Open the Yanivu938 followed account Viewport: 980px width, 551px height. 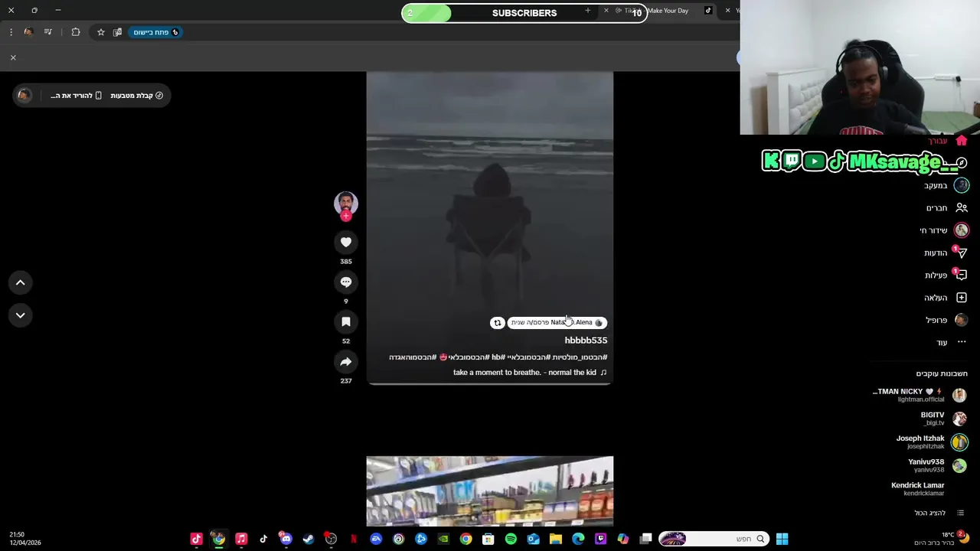tap(936, 465)
